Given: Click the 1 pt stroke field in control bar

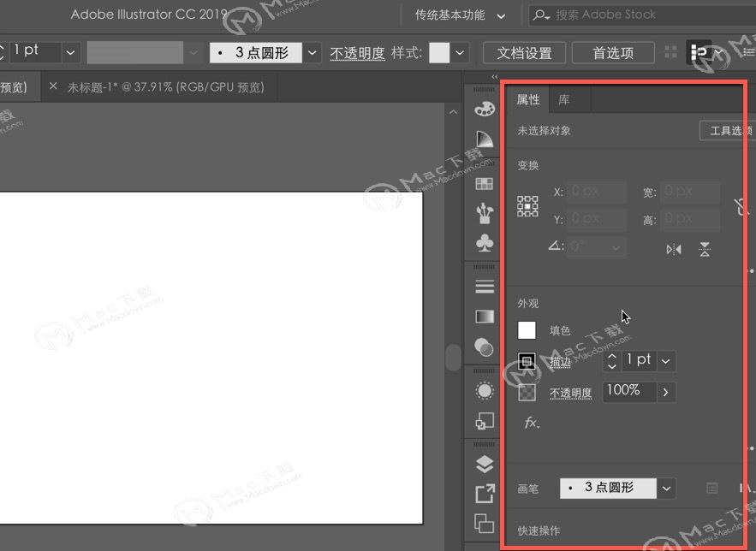Looking at the screenshot, I should tap(35, 52).
